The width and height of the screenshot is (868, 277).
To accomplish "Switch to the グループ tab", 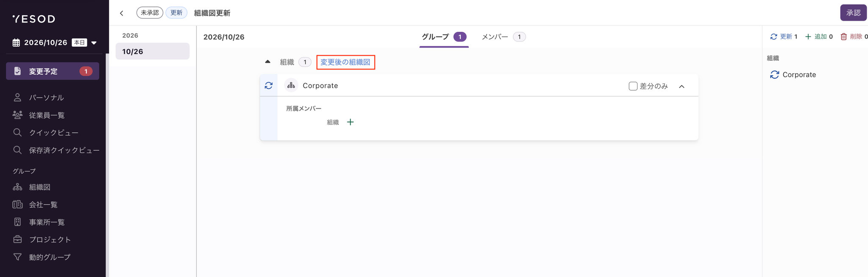I will [x=444, y=37].
